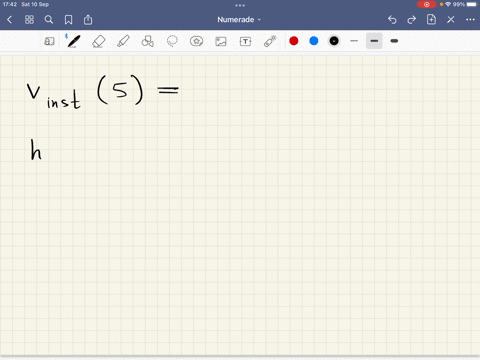Tap the Wi-Fi status icon

(448, 4)
